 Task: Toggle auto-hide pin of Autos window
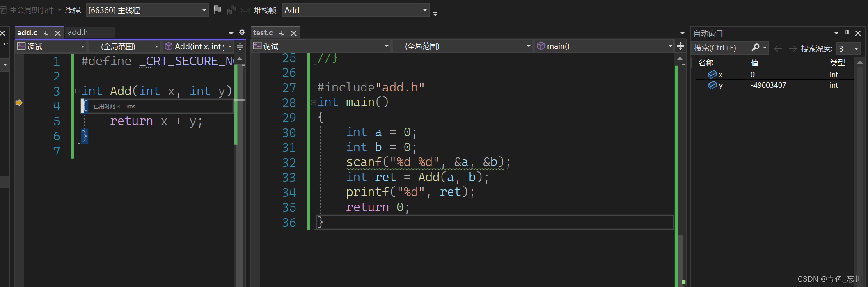tap(847, 33)
